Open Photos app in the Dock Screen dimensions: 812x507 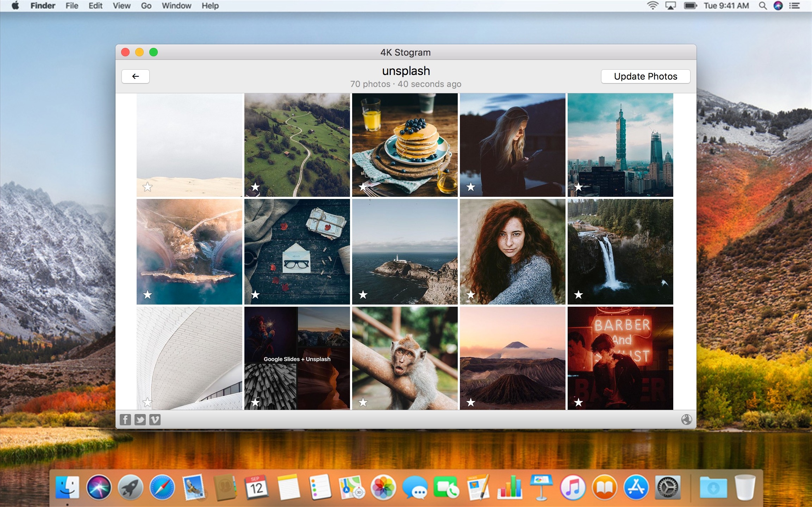tap(383, 488)
